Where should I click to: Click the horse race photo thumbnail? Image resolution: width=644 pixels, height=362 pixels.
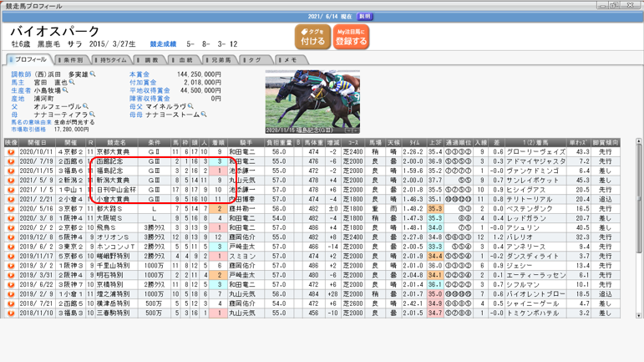tap(312, 102)
